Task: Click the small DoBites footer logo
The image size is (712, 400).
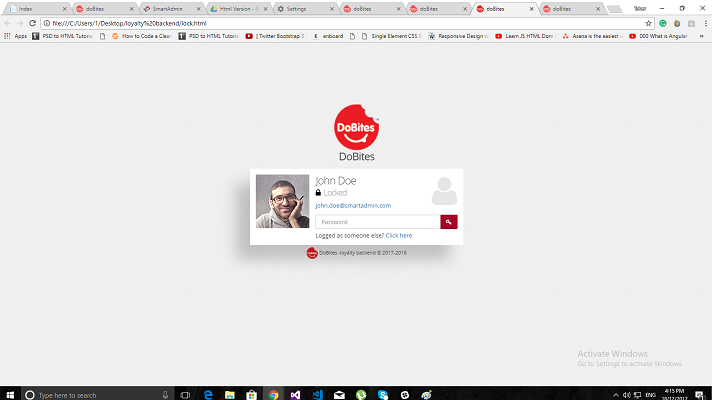Action: point(312,253)
